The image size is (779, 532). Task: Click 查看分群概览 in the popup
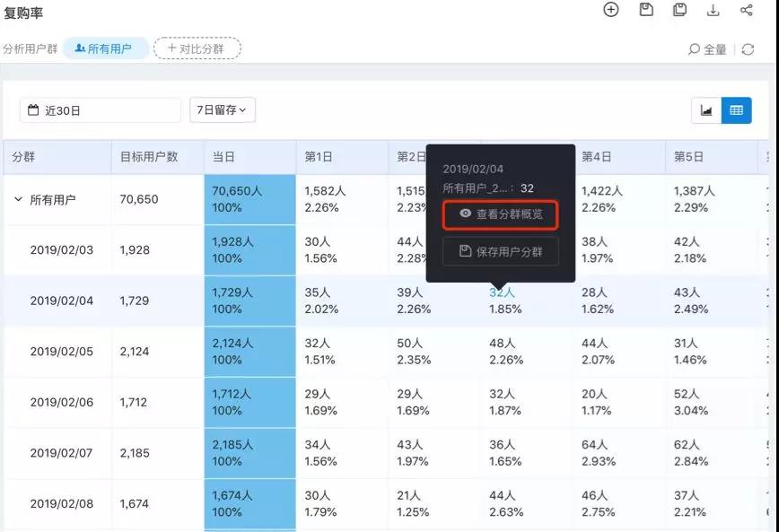pyautogui.click(x=500, y=214)
